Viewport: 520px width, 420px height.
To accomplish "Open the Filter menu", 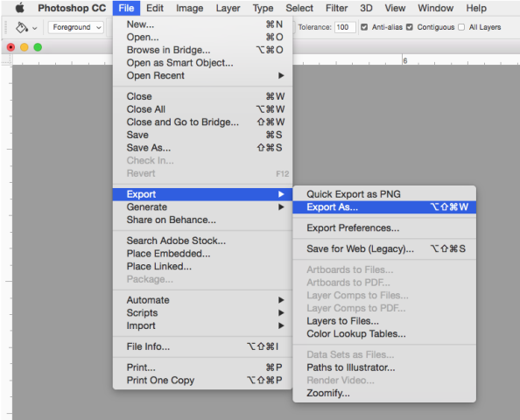I will [337, 8].
